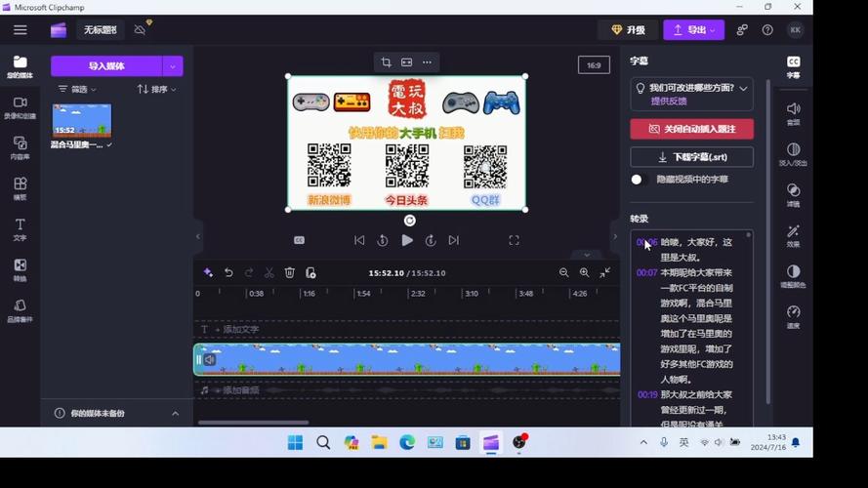Duplicate the selected clip

coord(310,272)
